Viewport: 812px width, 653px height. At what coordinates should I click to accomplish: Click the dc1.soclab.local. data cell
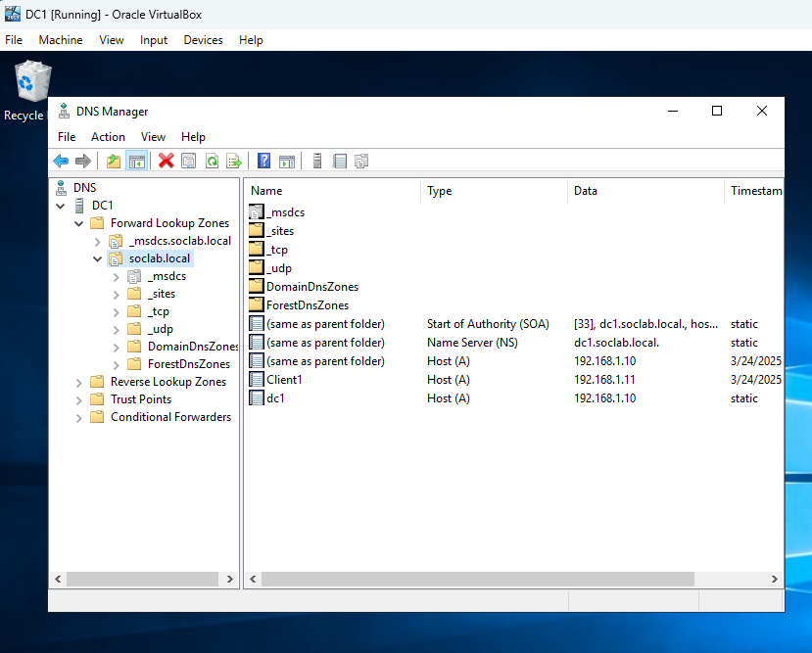616,342
